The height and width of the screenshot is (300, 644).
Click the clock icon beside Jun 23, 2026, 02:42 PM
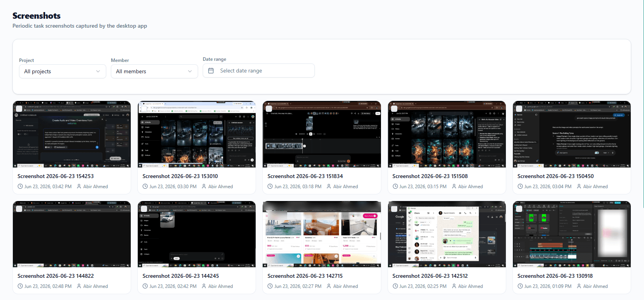tap(145, 286)
